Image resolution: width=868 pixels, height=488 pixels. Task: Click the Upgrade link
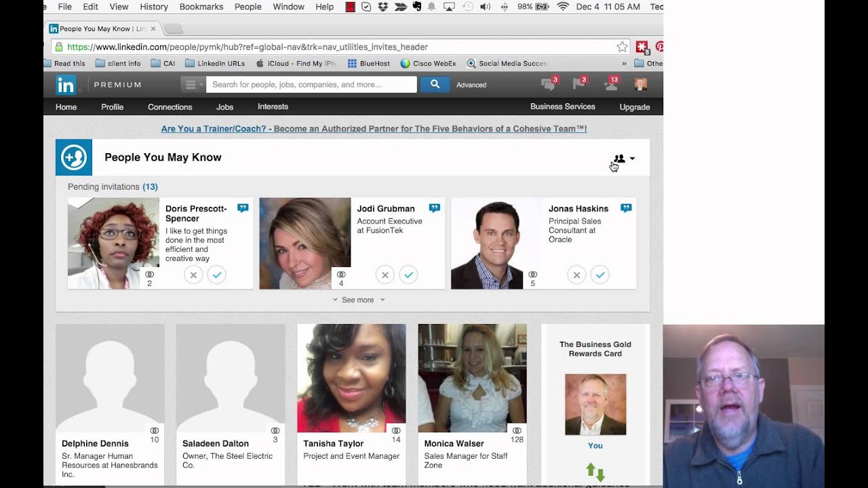point(635,107)
